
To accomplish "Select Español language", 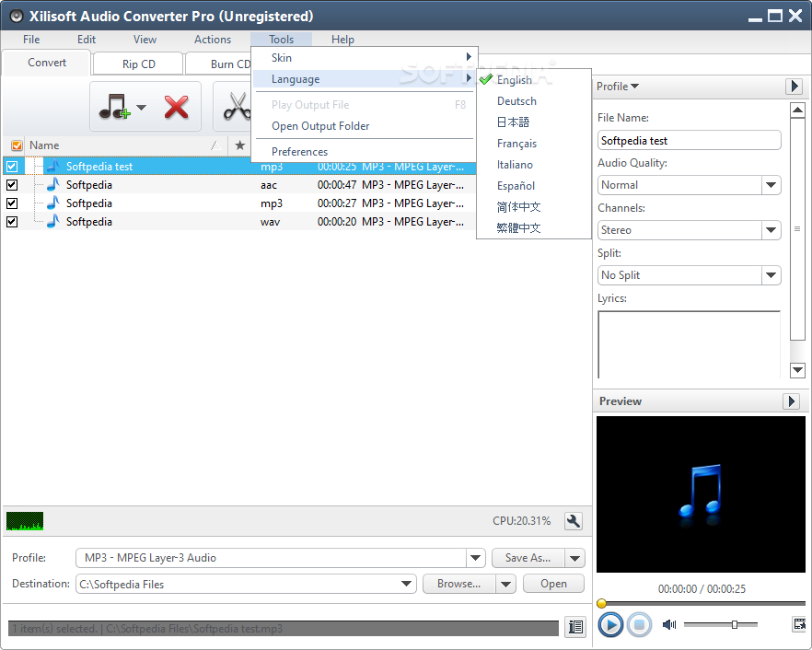I will click(533, 185).
